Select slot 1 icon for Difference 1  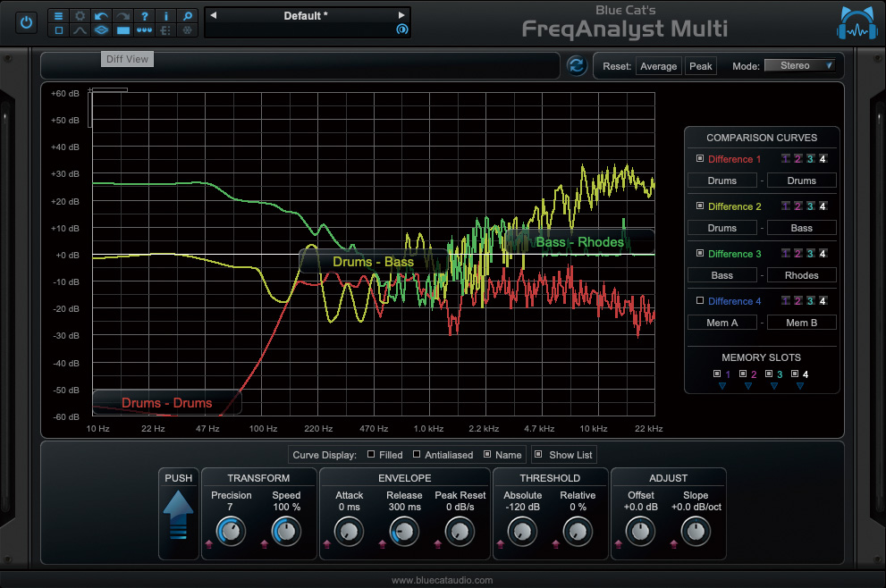point(786,159)
